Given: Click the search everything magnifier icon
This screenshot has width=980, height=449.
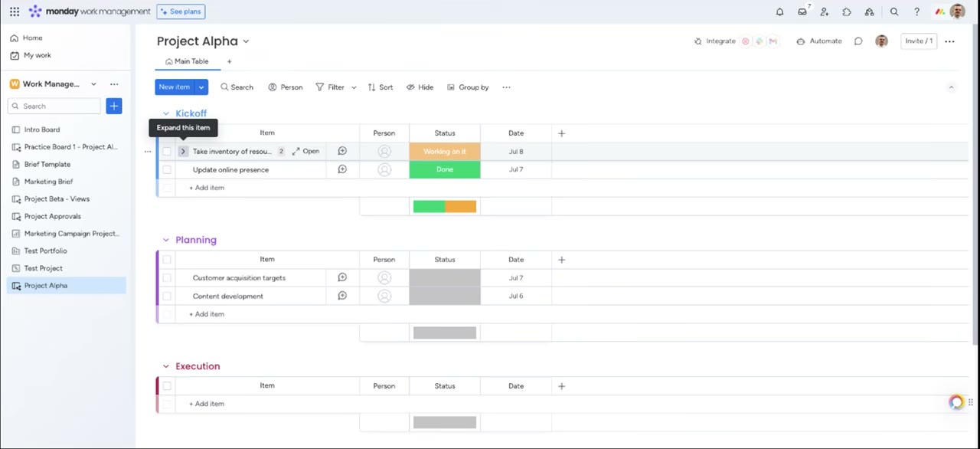Looking at the screenshot, I should tap(894, 11).
